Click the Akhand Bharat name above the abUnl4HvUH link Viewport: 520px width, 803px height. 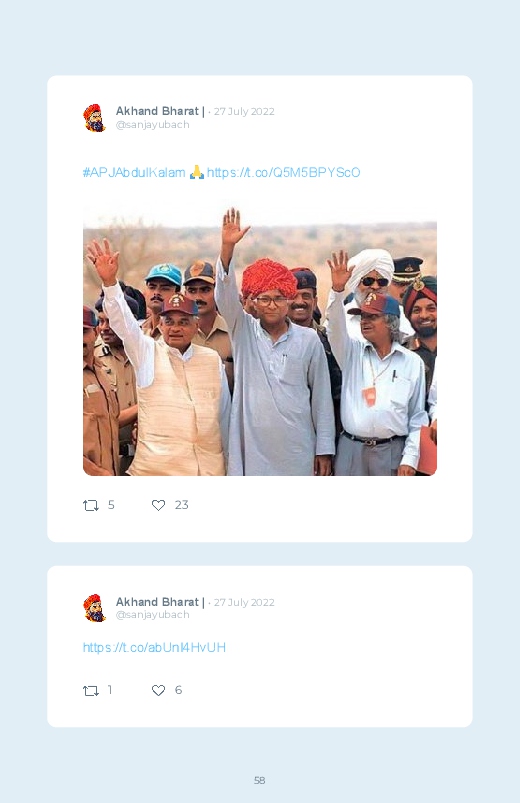[x=157, y=602]
